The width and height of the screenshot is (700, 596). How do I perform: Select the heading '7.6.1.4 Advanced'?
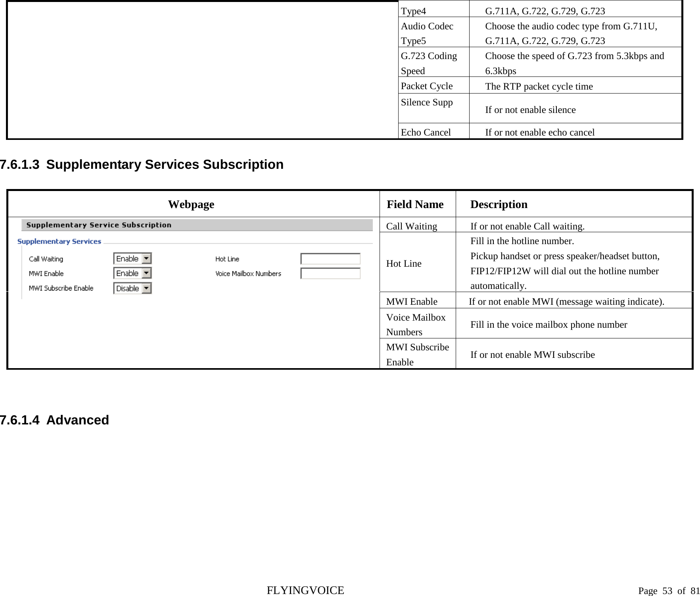pos(54,420)
